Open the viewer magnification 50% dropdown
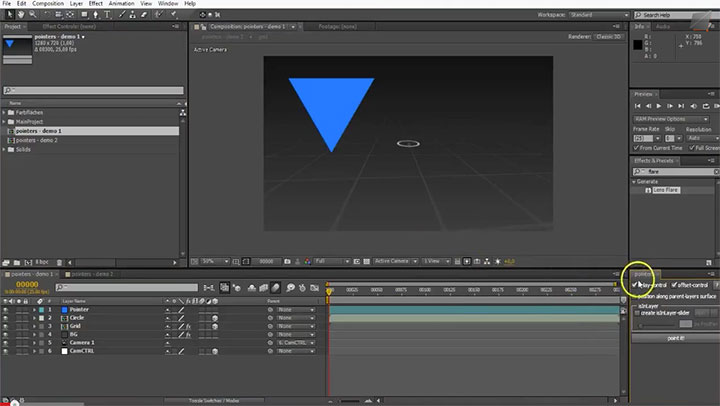The width and height of the screenshot is (720, 406). pyautogui.click(x=215, y=261)
